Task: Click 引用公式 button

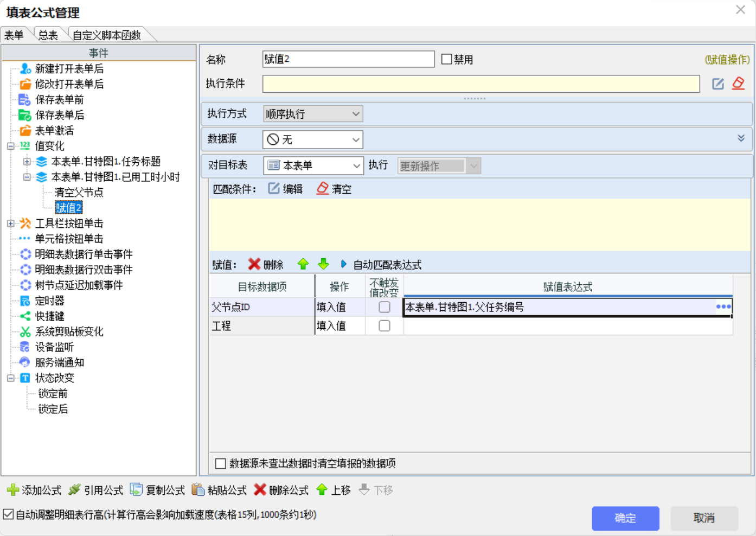Action: click(x=96, y=490)
